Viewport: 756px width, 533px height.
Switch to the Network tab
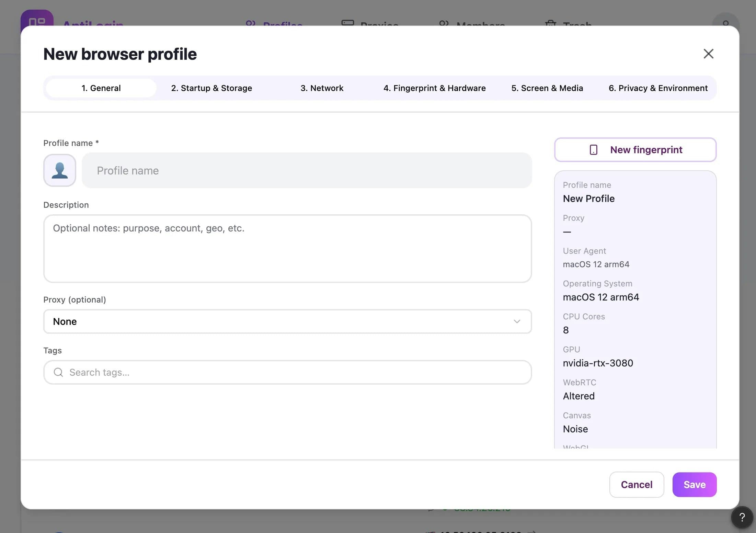tap(322, 88)
